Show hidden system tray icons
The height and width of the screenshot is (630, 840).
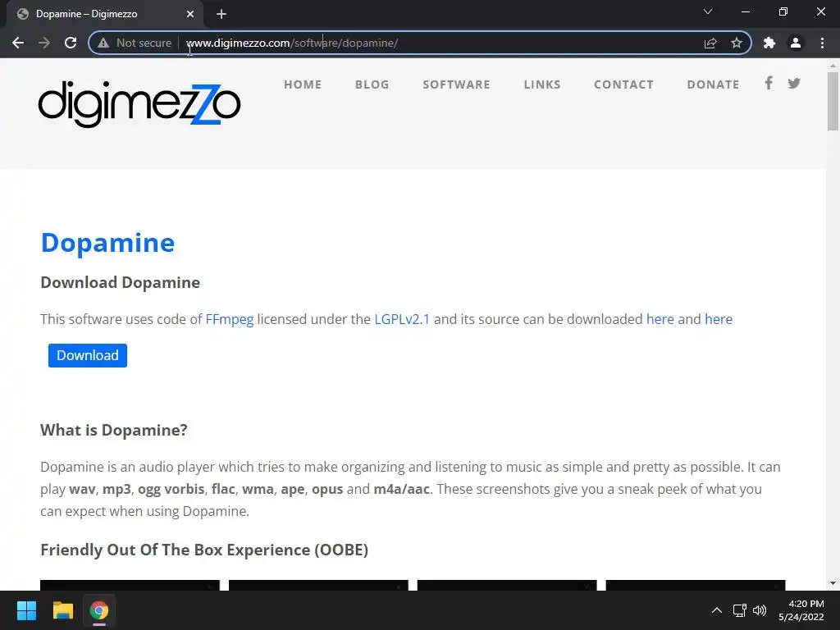point(717,610)
